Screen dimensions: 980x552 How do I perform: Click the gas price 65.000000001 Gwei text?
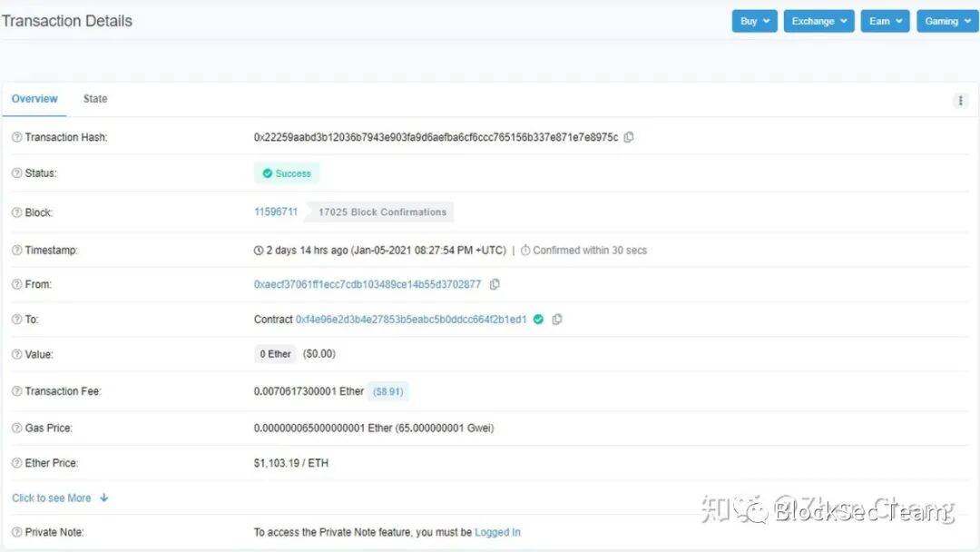445,429
